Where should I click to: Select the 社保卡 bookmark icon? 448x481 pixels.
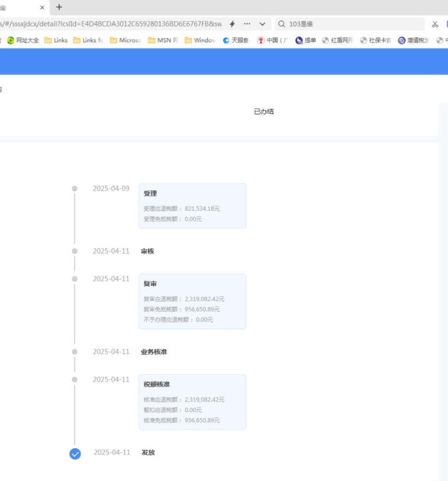coord(362,40)
